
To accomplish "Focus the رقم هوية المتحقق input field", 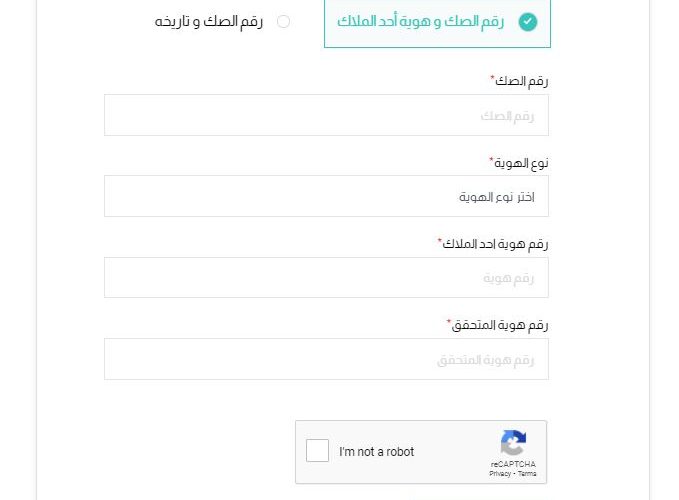I will (x=326, y=359).
